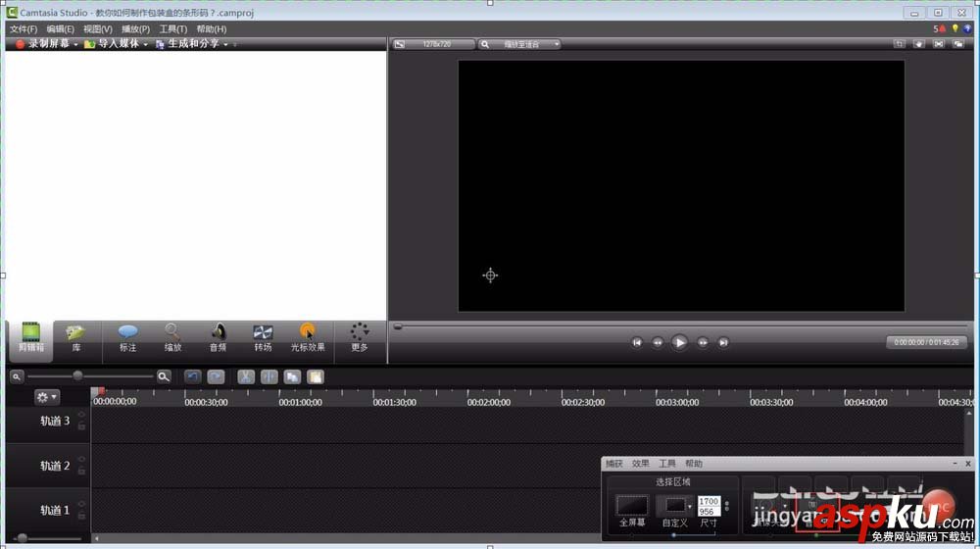Open the Help (帮助) menu
Viewport: 980px width, 549px height.
point(212,28)
